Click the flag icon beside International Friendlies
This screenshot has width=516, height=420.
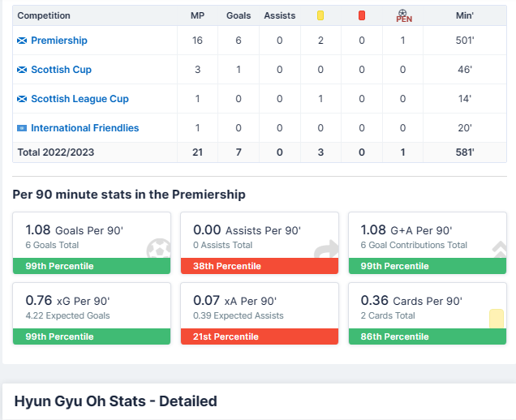(x=23, y=128)
